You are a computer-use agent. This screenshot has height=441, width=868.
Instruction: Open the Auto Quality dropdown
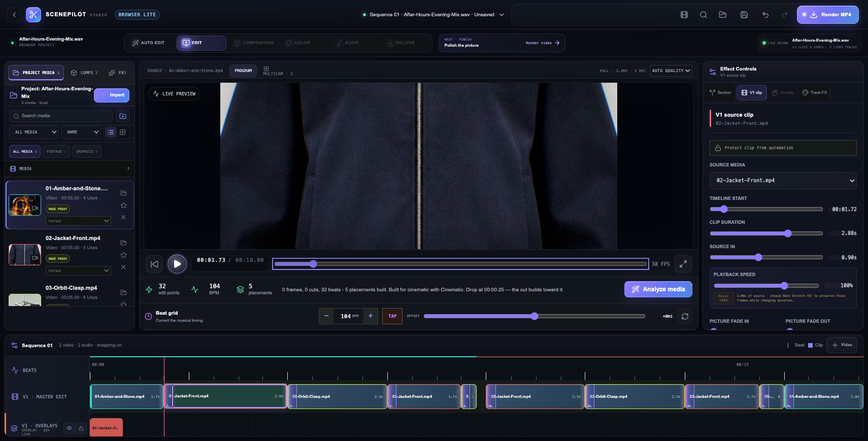click(x=671, y=71)
